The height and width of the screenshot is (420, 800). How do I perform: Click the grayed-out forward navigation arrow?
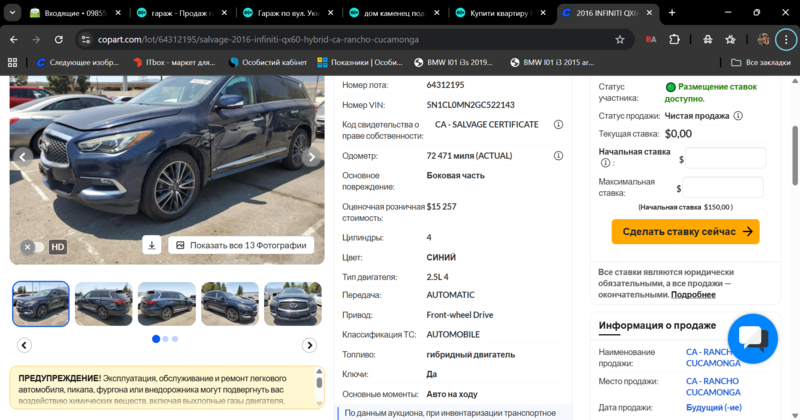pyautogui.click(x=36, y=39)
